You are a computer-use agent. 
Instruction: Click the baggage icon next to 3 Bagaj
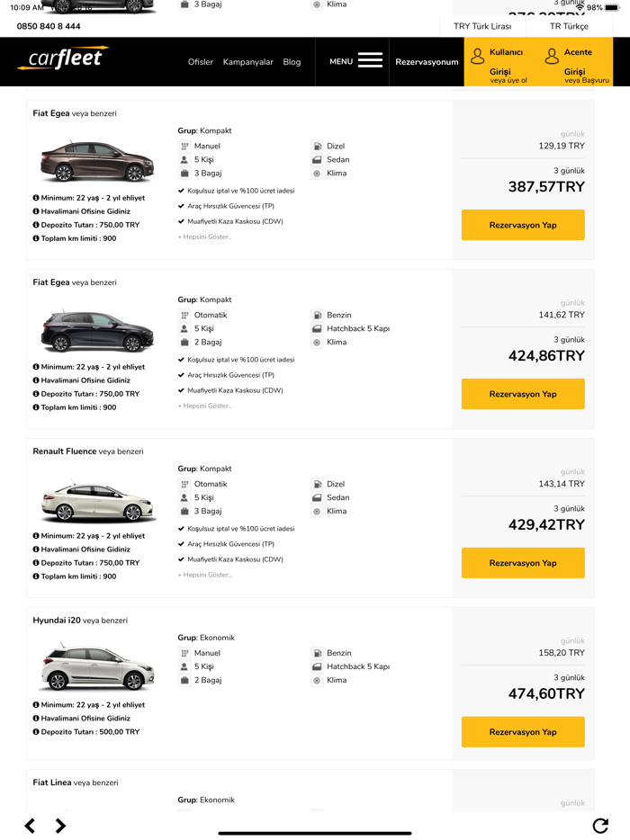tap(184, 173)
